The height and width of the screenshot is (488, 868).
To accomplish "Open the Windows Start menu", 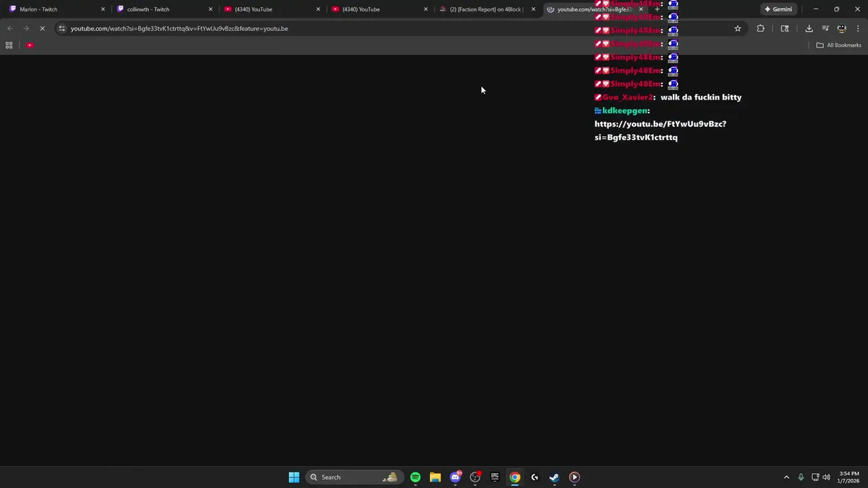I will click(294, 477).
